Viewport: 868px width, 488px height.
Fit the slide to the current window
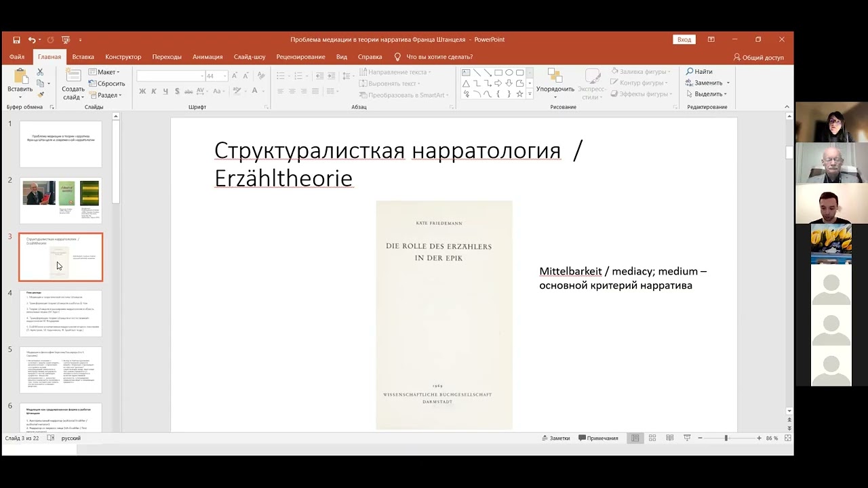click(x=788, y=439)
